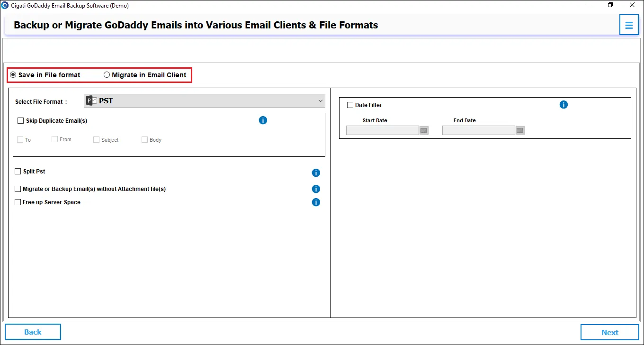644x345 pixels.
Task: Enable Free up Server Space checkbox
Action: pos(18,202)
